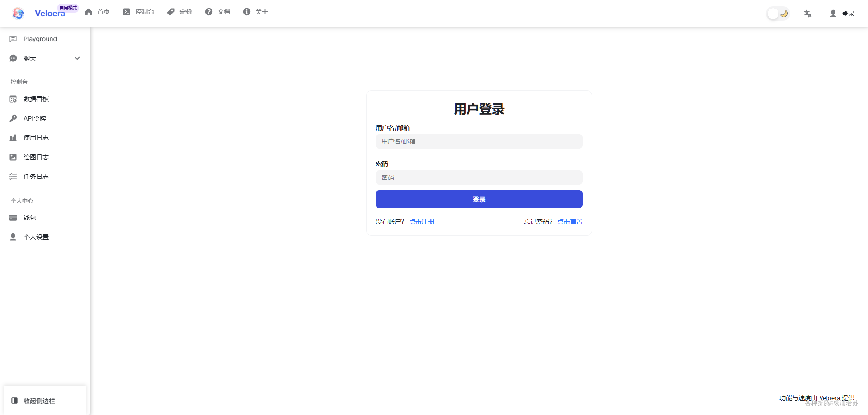Click the info icon beside 关于
The image size is (868, 415).
247,12
